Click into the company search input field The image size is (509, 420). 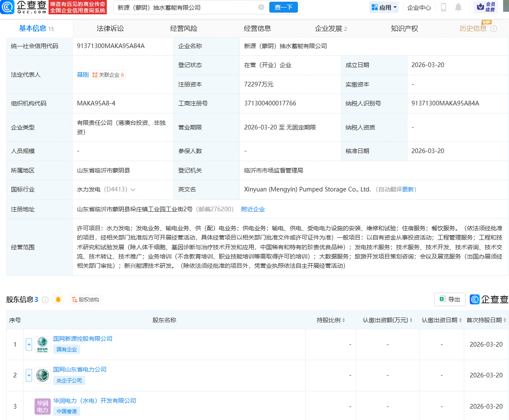click(186, 7)
